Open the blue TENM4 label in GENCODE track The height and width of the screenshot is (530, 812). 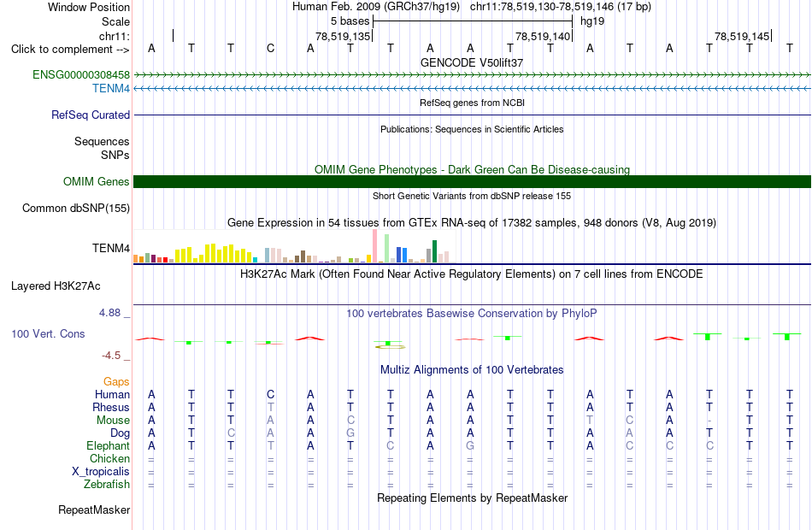111,89
